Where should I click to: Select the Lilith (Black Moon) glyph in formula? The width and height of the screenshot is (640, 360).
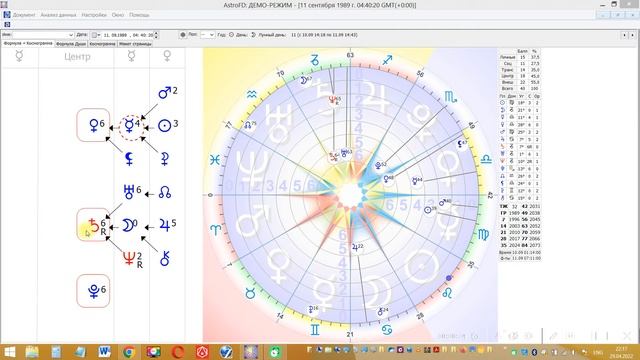tap(129, 159)
